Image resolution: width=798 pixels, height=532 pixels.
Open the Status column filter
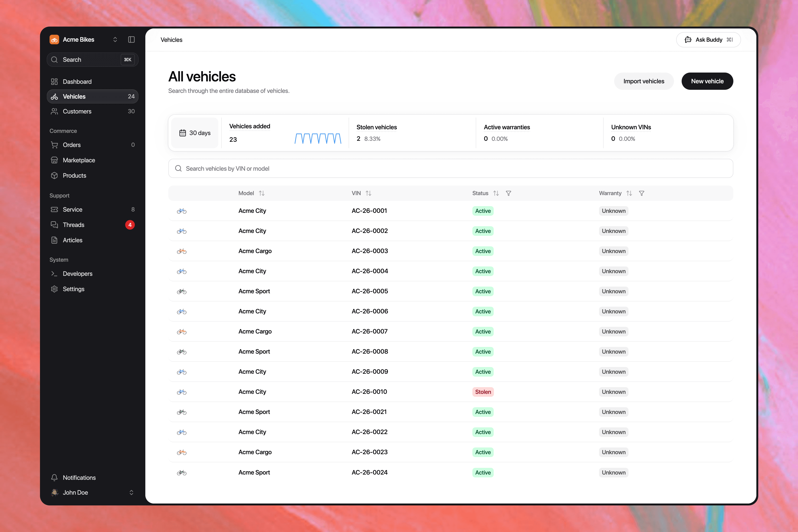[x=509, y=193]
